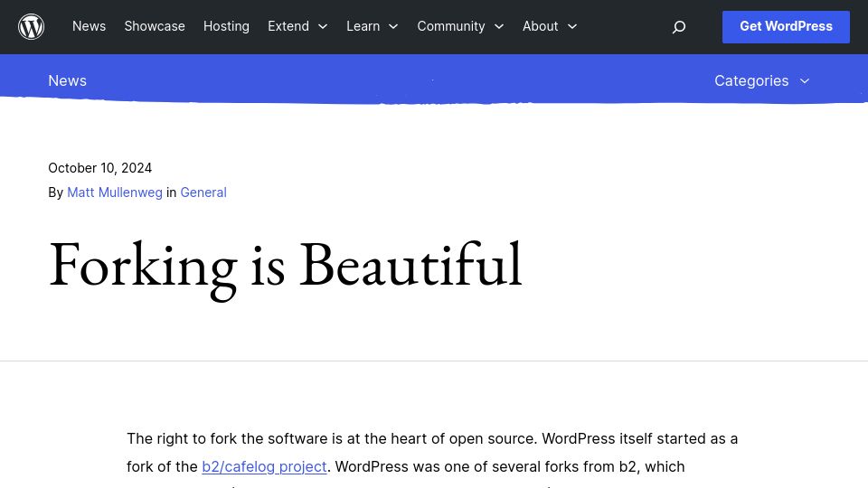Screen dimensions: 868x488
Task: Open the General category link
Action: click(x=203, y=192)
